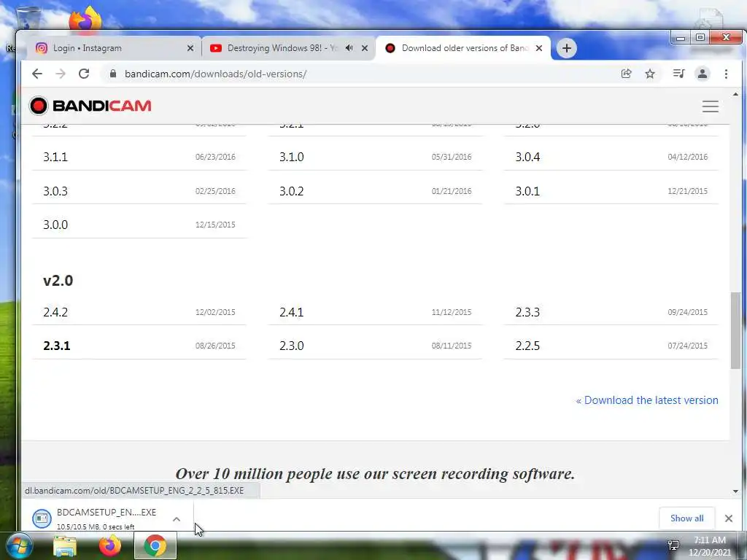Viewport: 747px width, 560px height.
Task: Open Chrome's three-dot menu
Action: click(x=726, y=74)
